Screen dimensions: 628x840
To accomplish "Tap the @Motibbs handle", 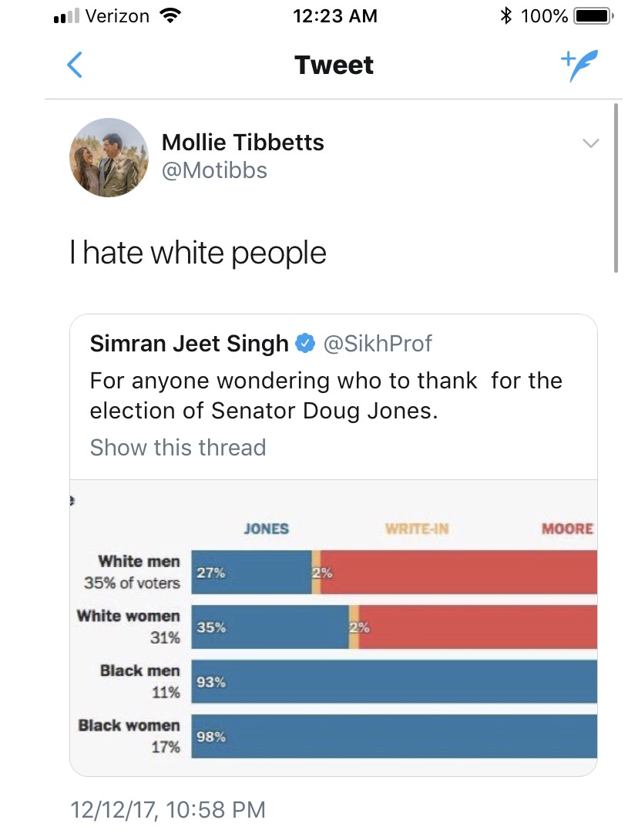I will (x=214, y=170).
